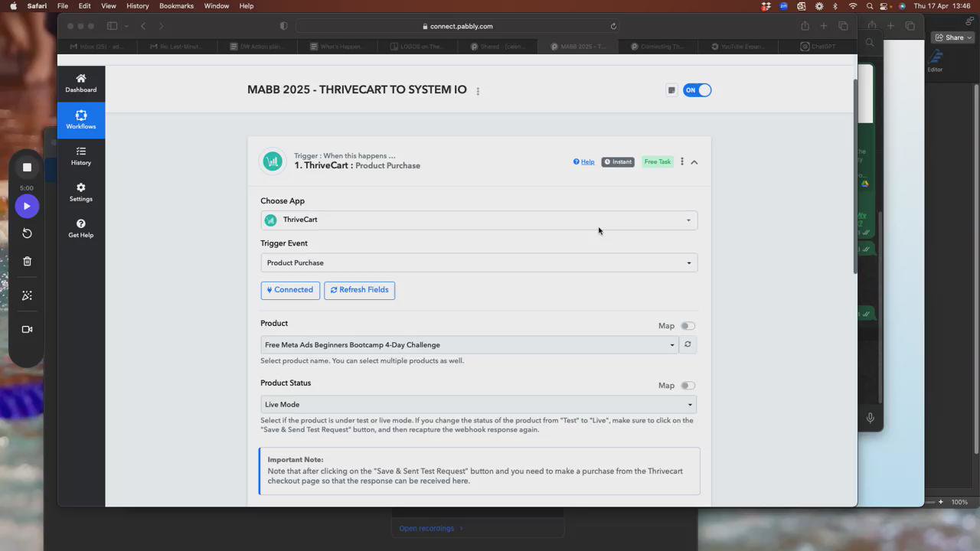
Task: Click the Dropbox menu bar icon
Action: (x=766, y=6)
